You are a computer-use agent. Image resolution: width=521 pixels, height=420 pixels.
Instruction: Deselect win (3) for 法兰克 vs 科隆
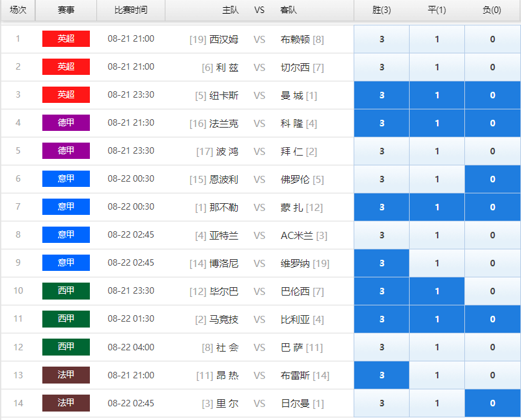click(382, 123)
